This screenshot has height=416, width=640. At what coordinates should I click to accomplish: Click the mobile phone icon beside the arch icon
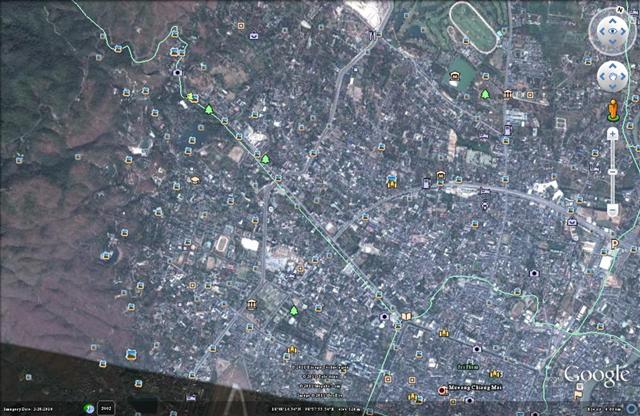(x=427, y=183)
